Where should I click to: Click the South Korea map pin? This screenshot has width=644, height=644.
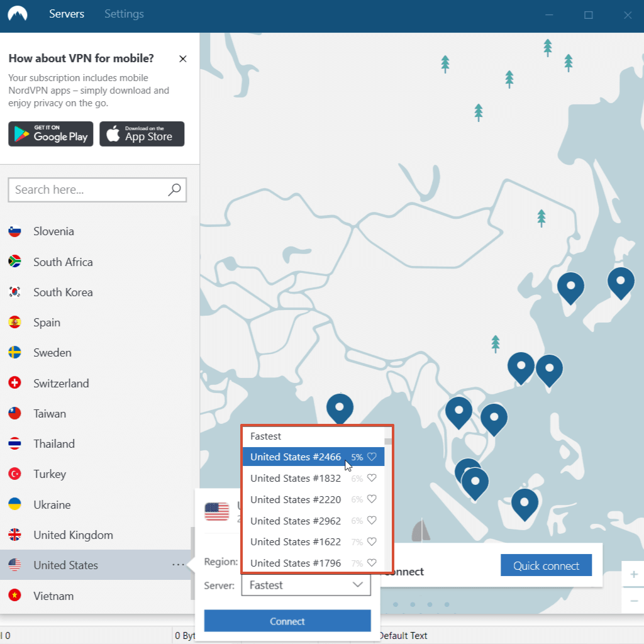[570, 288]
